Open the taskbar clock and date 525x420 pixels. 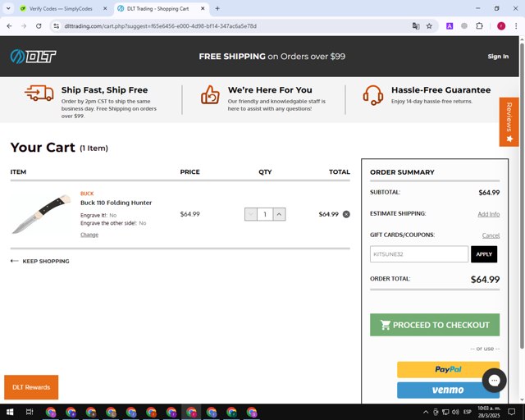point(489,412)
